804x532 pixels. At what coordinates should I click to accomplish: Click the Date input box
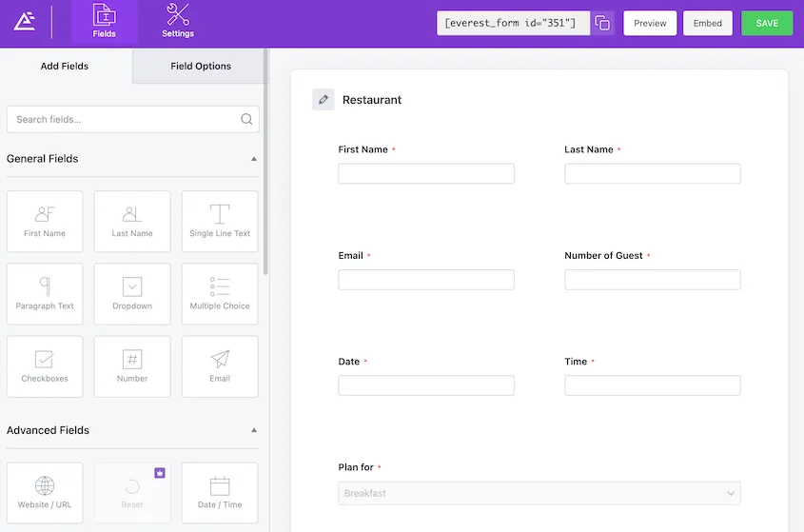pyautogui.click(x=426, y=385)
